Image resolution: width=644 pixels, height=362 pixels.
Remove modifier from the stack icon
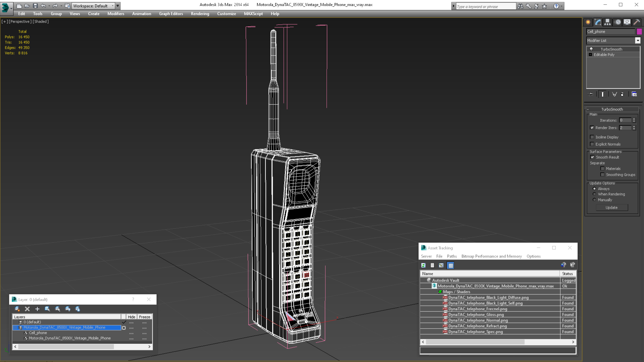pos(622,94)
